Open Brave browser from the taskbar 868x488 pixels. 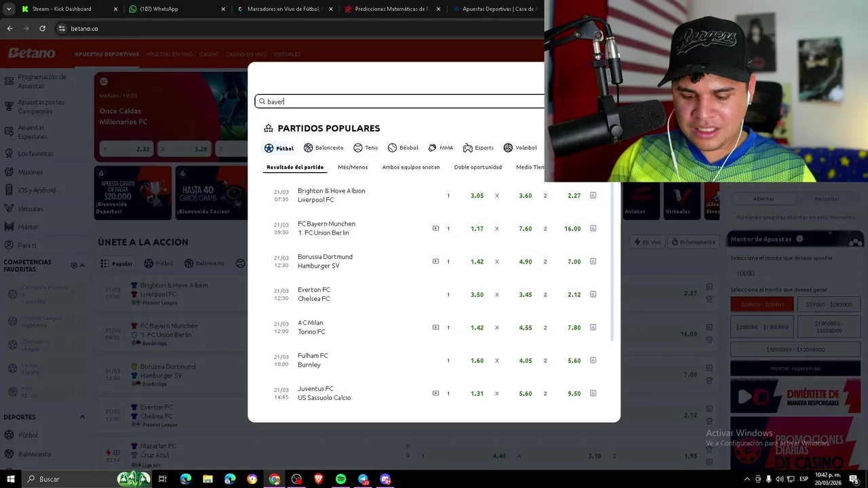319,479
